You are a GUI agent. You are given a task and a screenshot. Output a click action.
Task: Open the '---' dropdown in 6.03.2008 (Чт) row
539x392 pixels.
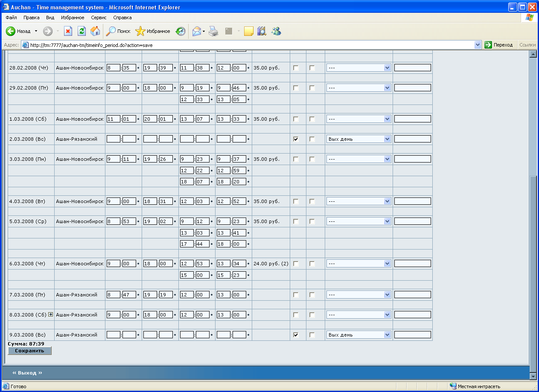(x=358, y=264)
